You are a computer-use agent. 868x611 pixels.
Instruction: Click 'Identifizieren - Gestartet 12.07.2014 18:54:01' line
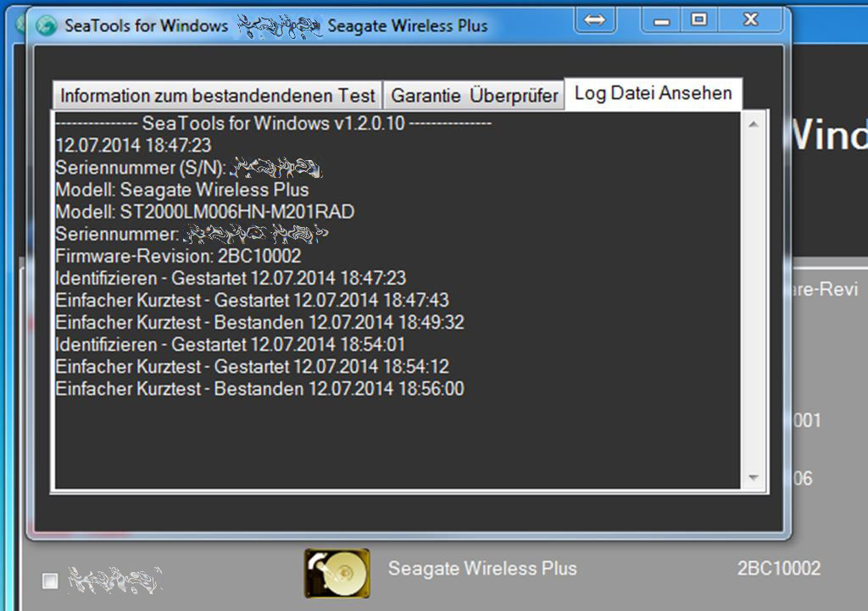point(231,344)
